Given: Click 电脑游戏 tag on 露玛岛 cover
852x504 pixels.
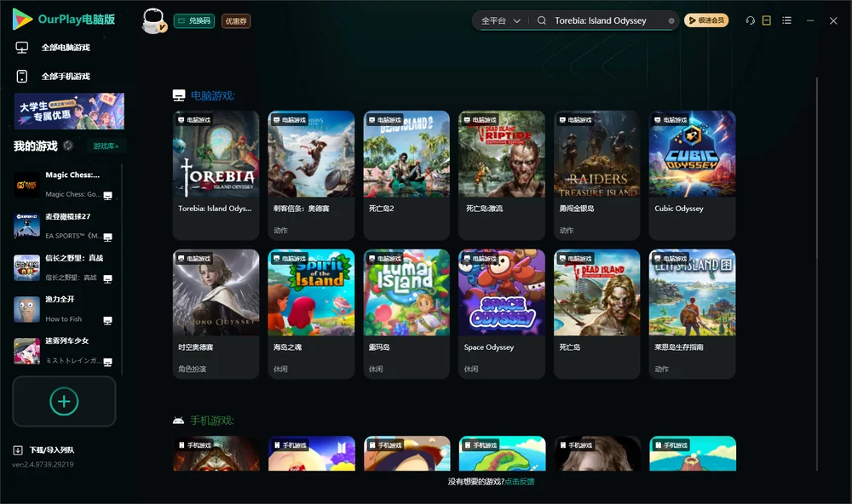Looking at the screenshot, I should (385, 259).
